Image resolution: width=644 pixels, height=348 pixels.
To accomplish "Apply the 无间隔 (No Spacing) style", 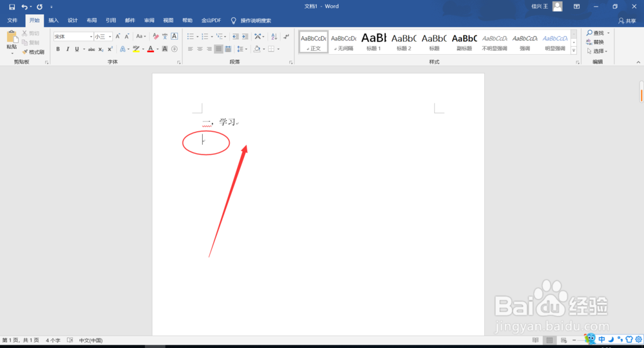I will (x=344, y=41).
